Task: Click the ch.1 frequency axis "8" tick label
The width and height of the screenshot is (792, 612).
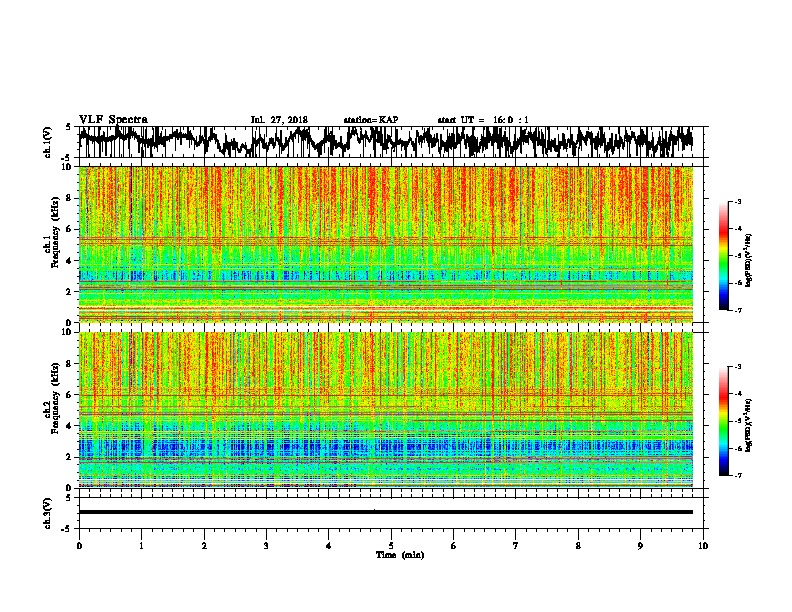Action: (70, 198)
